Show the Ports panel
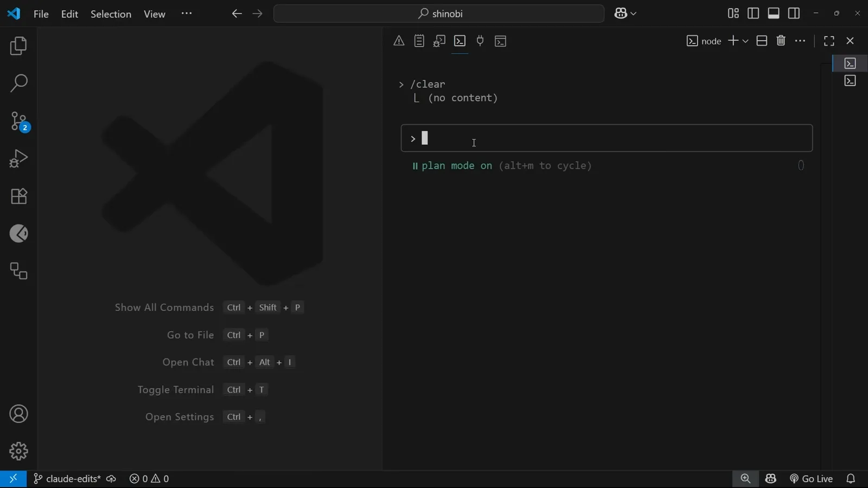Viewport: 868px width, 488px height. click(x=480, y=41)
